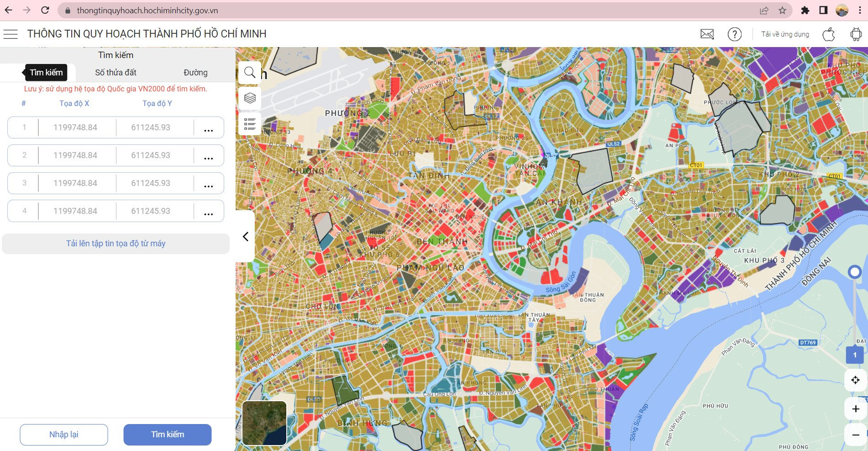
Task: Open options for coordinate row 3
Action: point(209,183)
